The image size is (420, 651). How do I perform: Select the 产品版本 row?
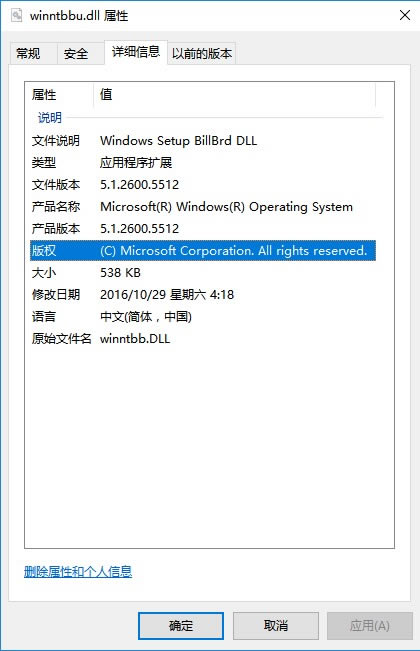tap(203, 229)
